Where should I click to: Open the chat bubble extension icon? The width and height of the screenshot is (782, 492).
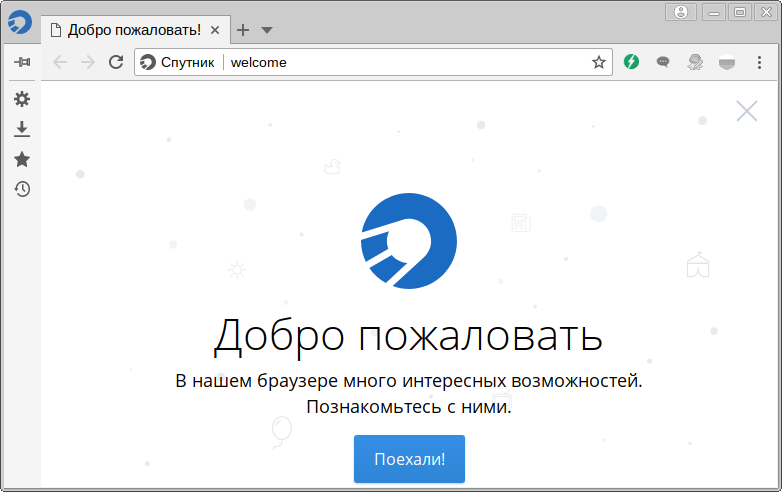click(x=663, y=62)
